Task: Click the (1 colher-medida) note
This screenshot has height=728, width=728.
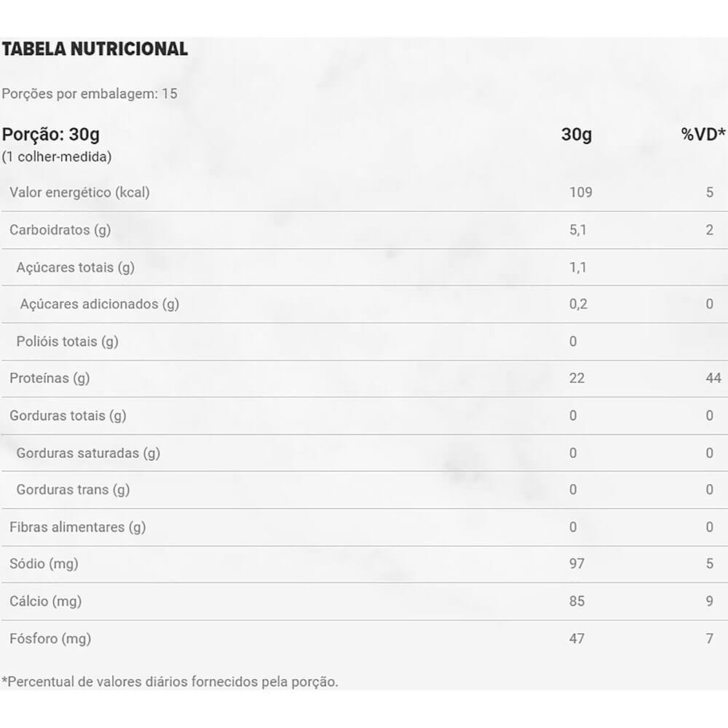Action: tap(57, 157)
